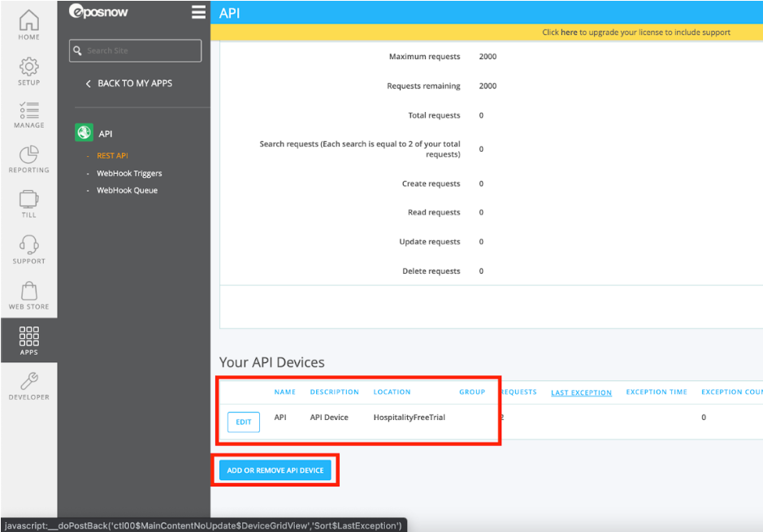Select the Reporting pie chart icon
This screenshot has width=763, height=532.
[28, 155]
